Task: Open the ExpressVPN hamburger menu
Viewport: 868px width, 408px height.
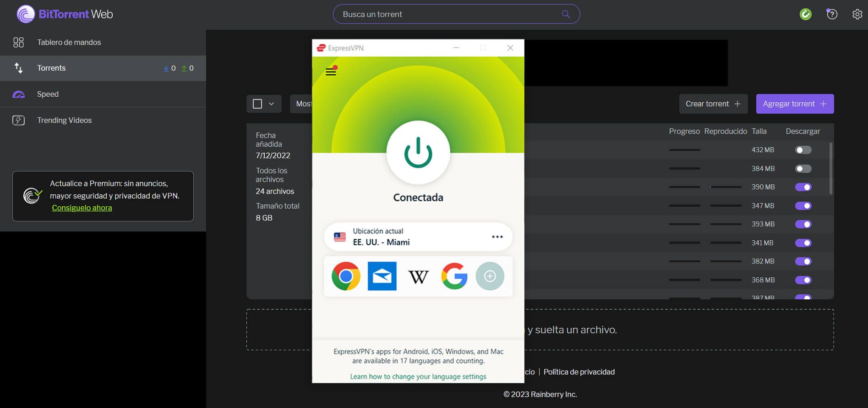Action: (331, 72)
